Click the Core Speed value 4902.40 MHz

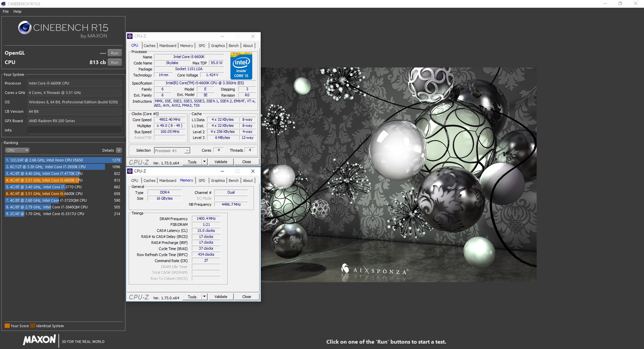click(170, 119)
